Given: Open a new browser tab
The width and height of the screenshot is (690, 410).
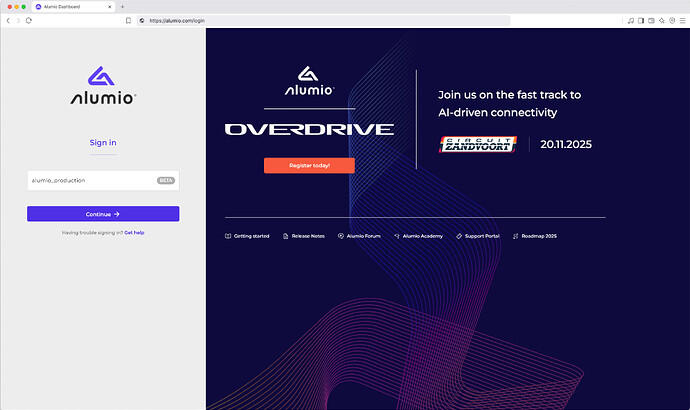Looking at the screenshot, I should coord(122,6).
